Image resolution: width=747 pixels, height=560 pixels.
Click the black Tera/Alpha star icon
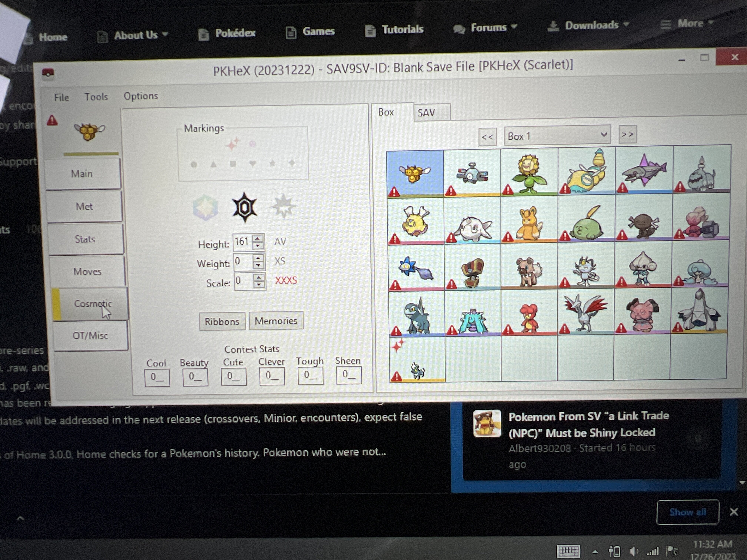(245, 207)
